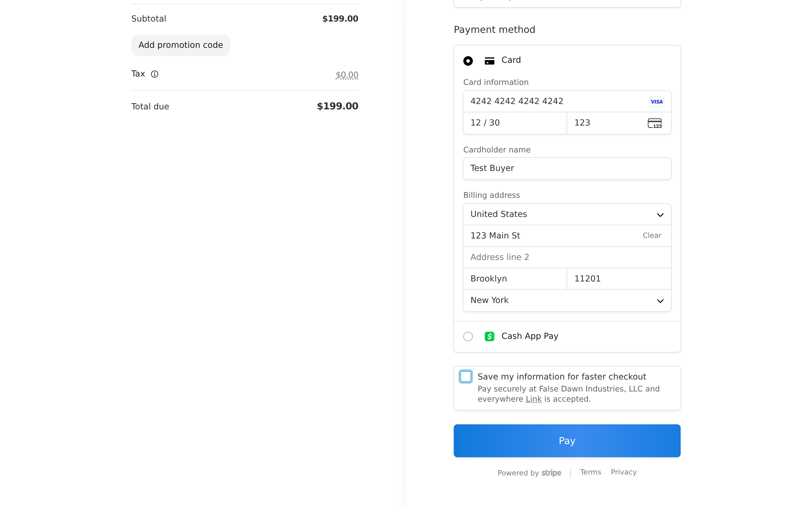812x508 pixels.
Task: Click the green Cash App Pay icon
Action: tap(490, 336)
